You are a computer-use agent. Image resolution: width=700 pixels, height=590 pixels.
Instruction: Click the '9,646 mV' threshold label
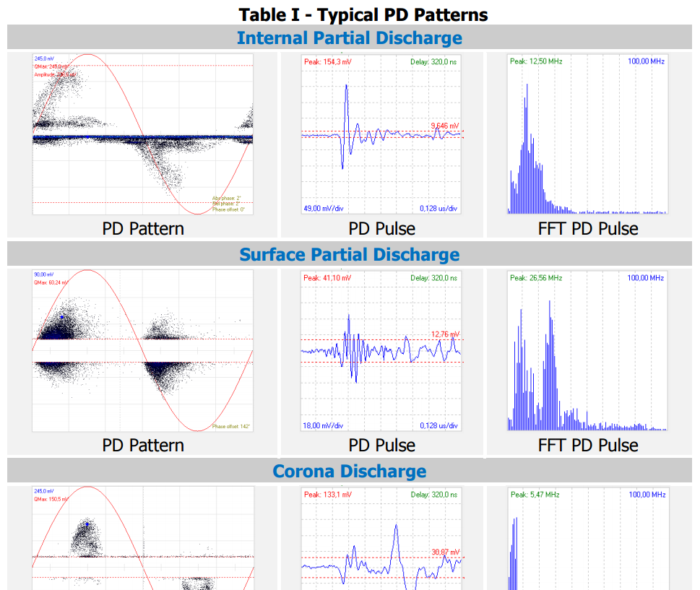[x=445, y=126]
